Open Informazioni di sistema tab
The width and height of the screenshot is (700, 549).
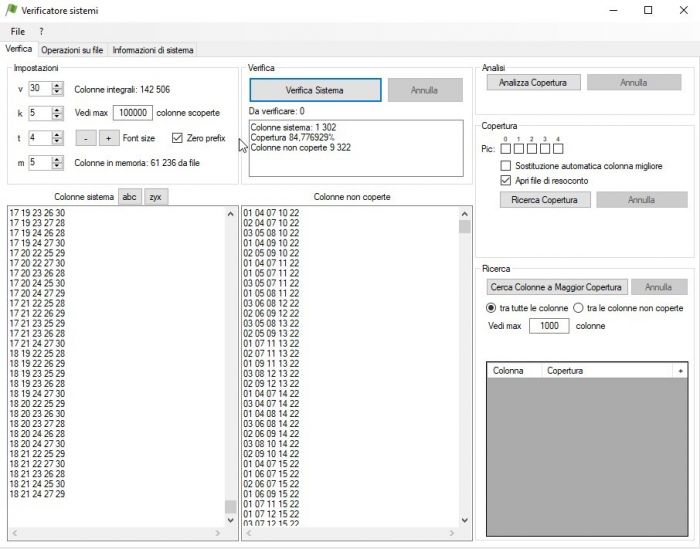point(153,50)
